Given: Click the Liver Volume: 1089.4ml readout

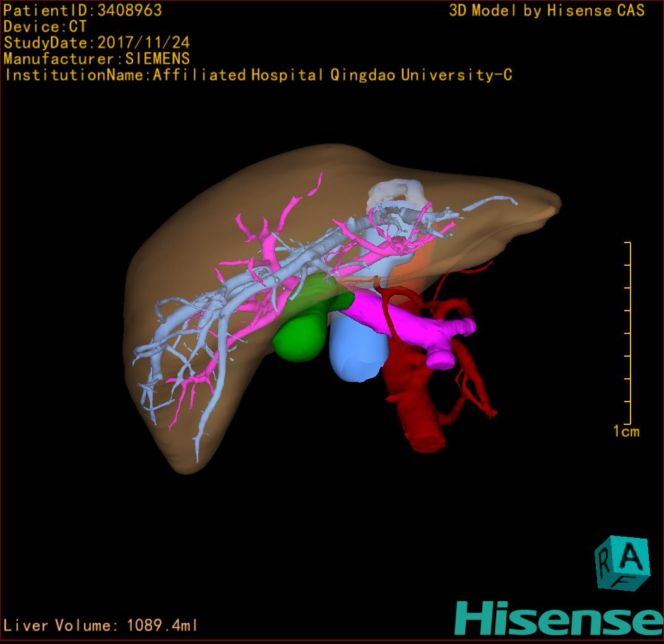Looking at the screenshot, I should click(100, 625).
